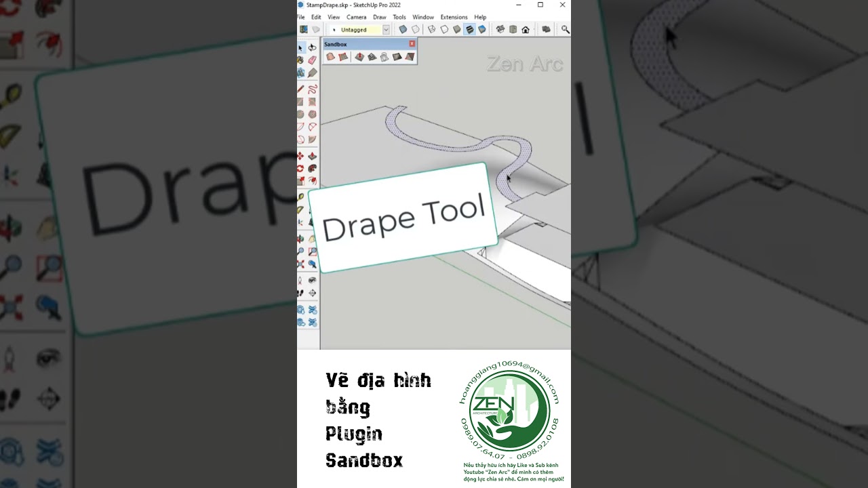Select the Pan hand tool
The height and width of the screenshot is (488, 868).
(312, 238)
